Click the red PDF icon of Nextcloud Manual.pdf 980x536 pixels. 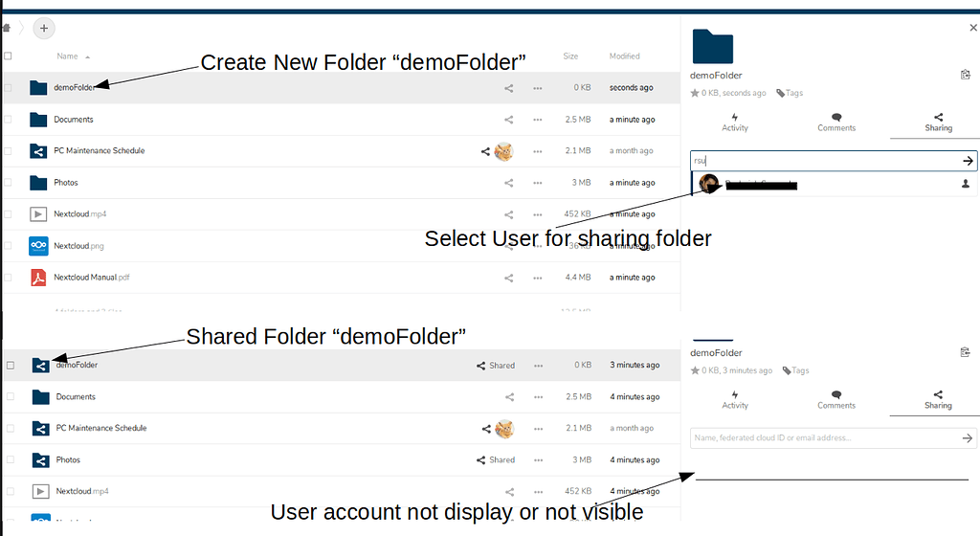pos(38,277)
